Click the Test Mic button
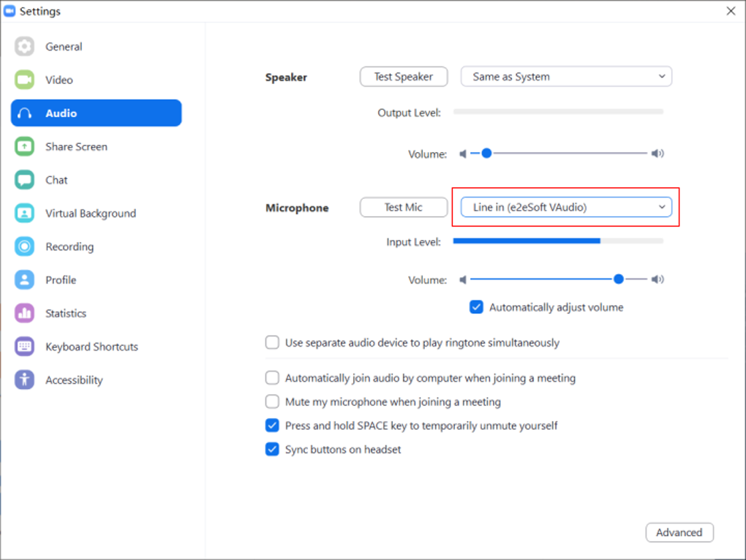Screen dimensions: 746x560 [x=404, y=207]
